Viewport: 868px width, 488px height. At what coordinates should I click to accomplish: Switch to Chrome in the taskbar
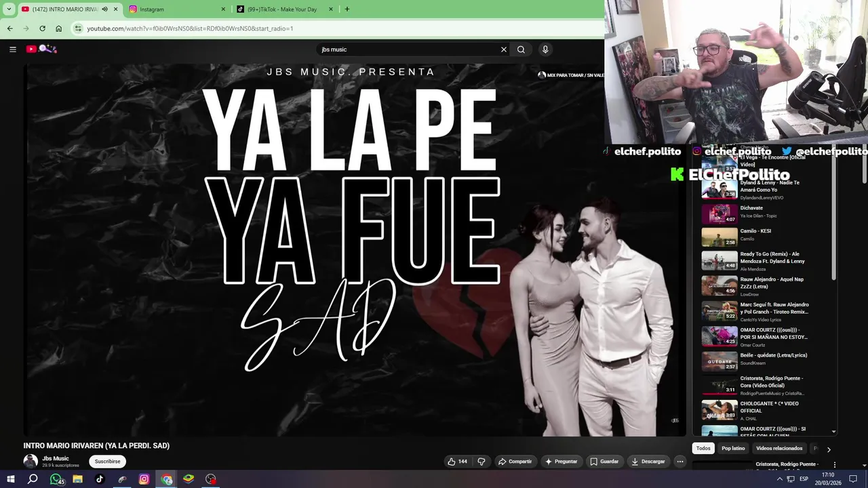pyautogui.click(x=167, y=479)
